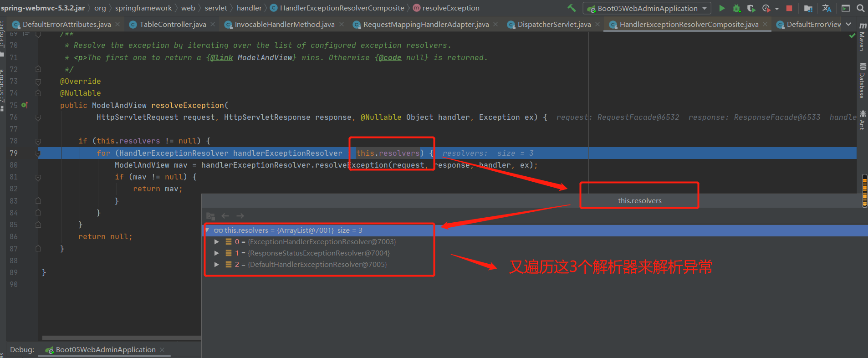Image resolution: width=868 pixels, height=358 pixels.
Task: Click the servlet breadcrumb segment
Action: (x=216, y=8)
